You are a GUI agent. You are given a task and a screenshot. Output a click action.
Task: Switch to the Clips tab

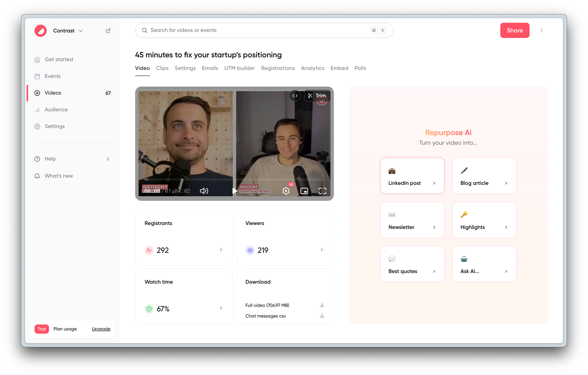click(162, 68)
